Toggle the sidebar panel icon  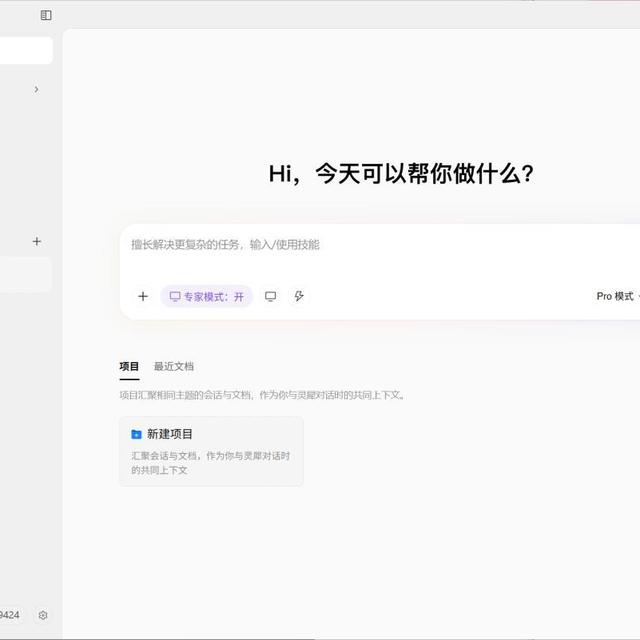pyautogui.click(x=46, y=16)
